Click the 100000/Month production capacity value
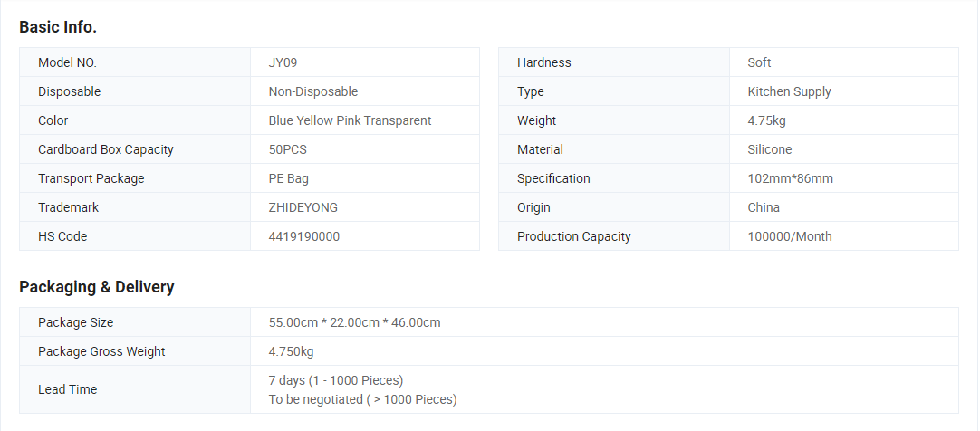980x431 pixels. (x=790, y=236)
